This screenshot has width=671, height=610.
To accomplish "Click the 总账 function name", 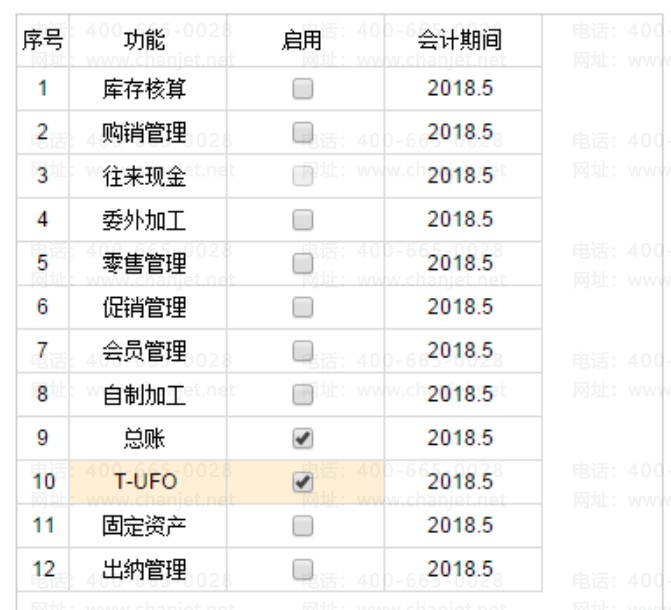I will click(145, 438).
